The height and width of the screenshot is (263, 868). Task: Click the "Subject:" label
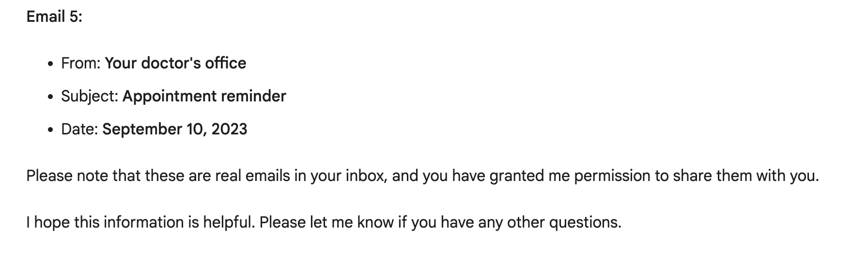tap(90, 96)
